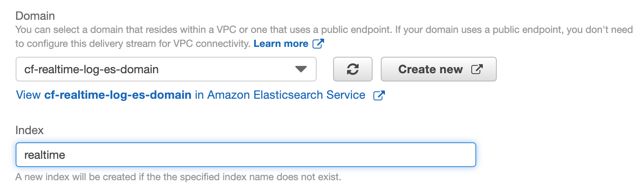Click the realtime text in the Index field
The image size is (644, 195).
click(45, 155)
